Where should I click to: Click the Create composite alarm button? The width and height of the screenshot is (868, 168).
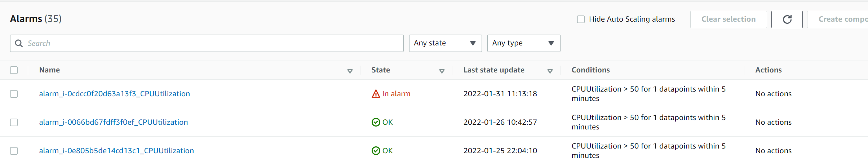click(838, 19)
